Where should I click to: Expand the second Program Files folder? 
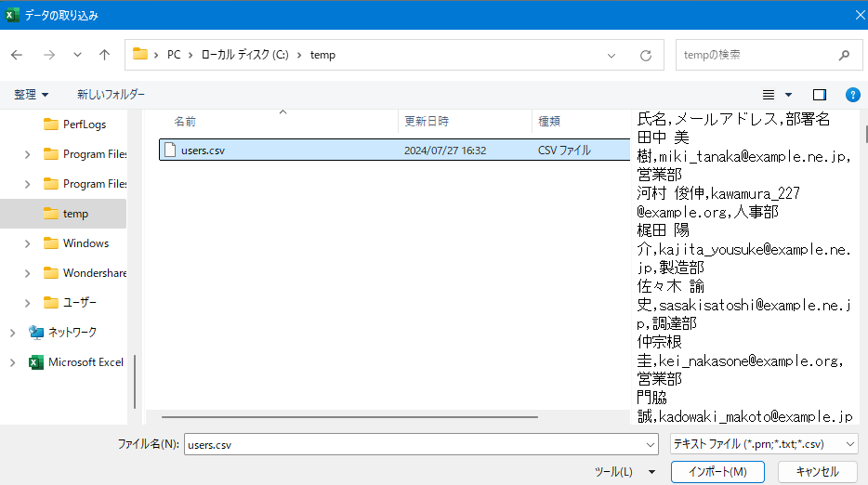coord(27,184)
